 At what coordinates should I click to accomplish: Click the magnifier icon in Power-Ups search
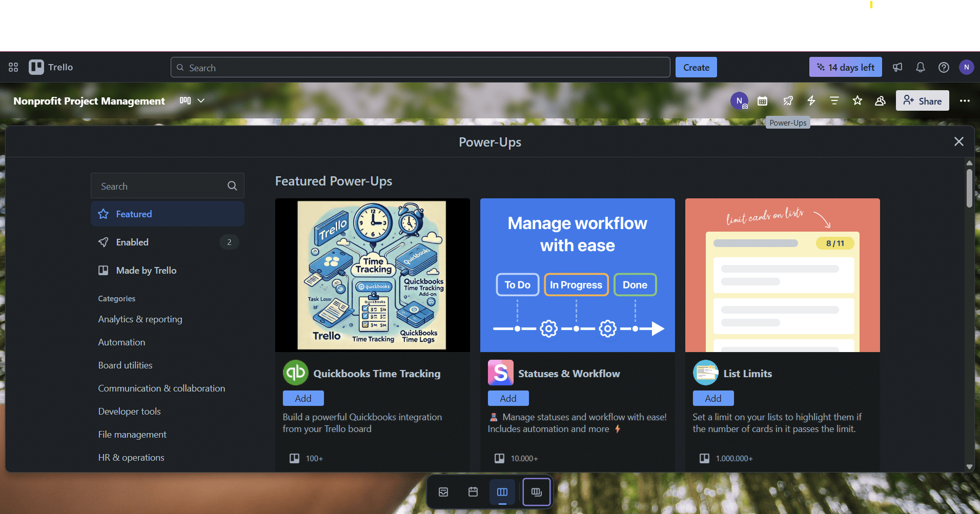[x=232, y=186]
